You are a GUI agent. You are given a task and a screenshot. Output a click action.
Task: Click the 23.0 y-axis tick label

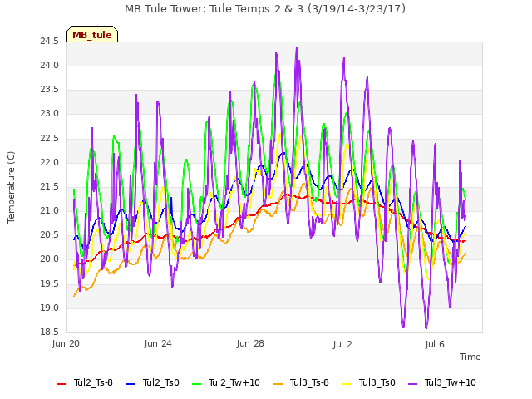[50, 114]
